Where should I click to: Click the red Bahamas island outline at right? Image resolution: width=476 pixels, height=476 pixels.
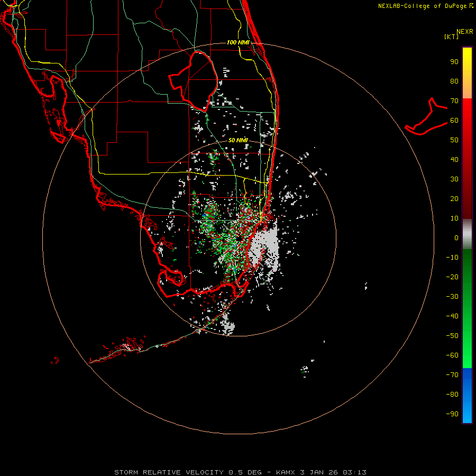[x=426, y=117]
